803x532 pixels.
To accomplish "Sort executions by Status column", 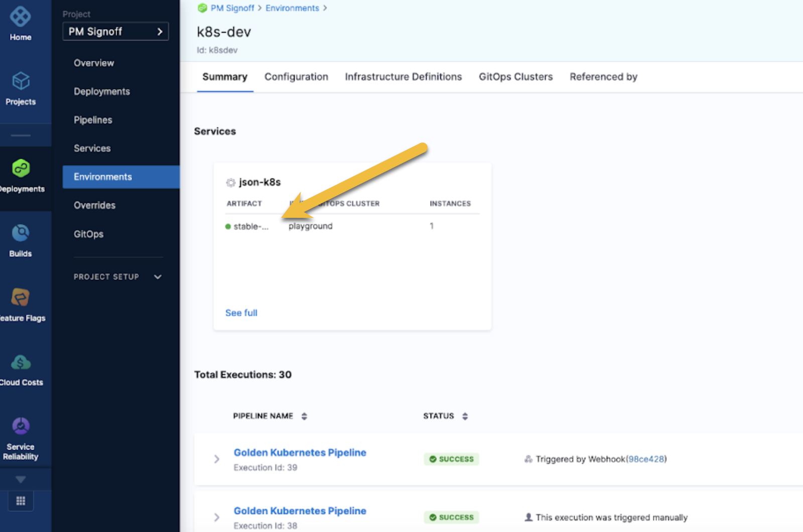I will (x=465, y=416).
